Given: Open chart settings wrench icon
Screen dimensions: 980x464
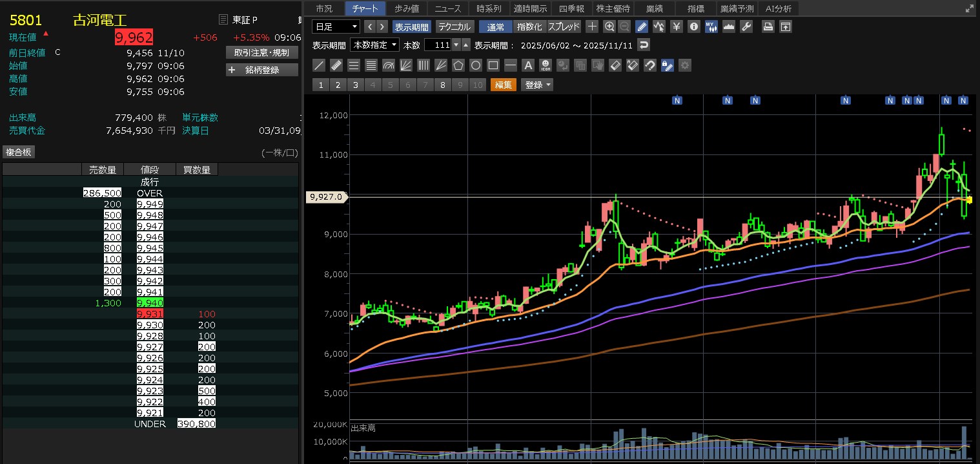Looking at the screenshot, I should 746,26.
